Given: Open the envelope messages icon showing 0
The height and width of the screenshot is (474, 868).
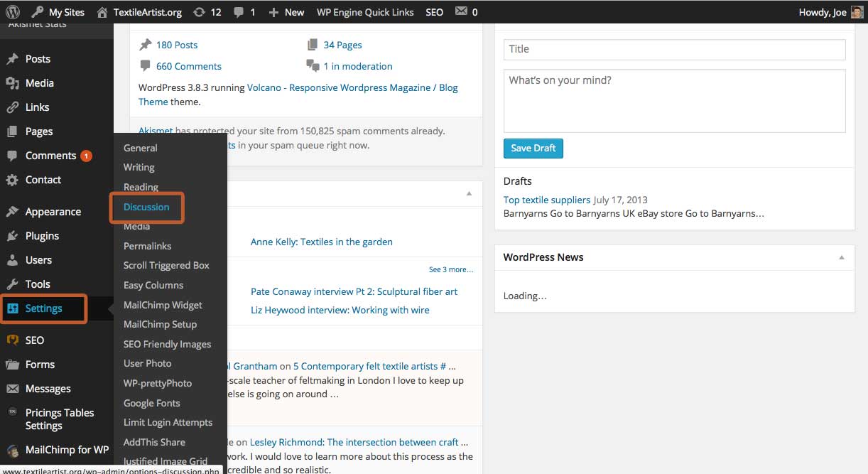Looking at the screenshot, I should click(x=461, y=11).
